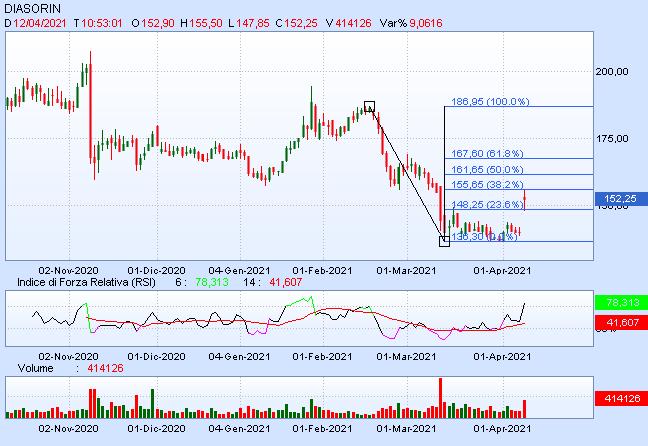
Task: Click the low price 147,85
Action: coord(253,23)
